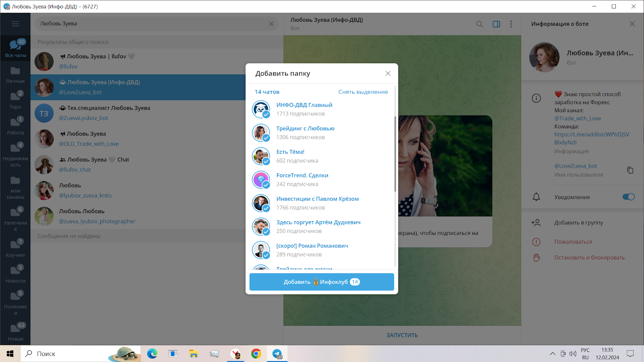Open the Windows notification center
Screen dimensions: 644x362
click(x=630, y=354)
